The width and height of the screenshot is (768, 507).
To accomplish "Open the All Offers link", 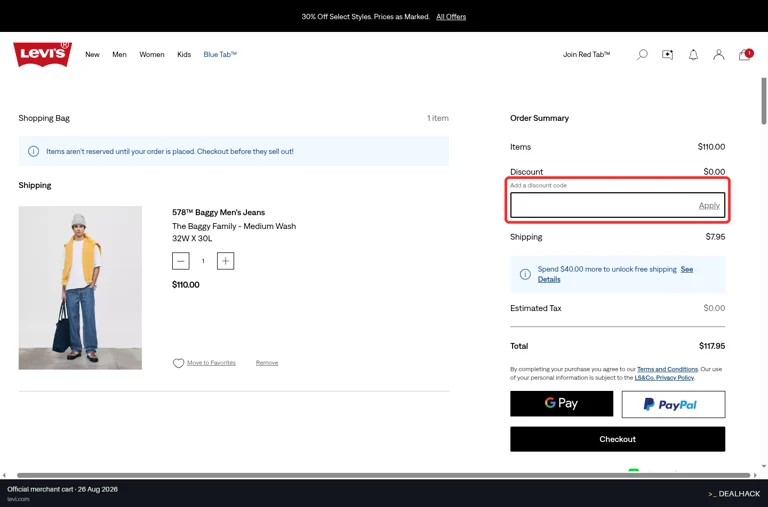I will (451, 17).
